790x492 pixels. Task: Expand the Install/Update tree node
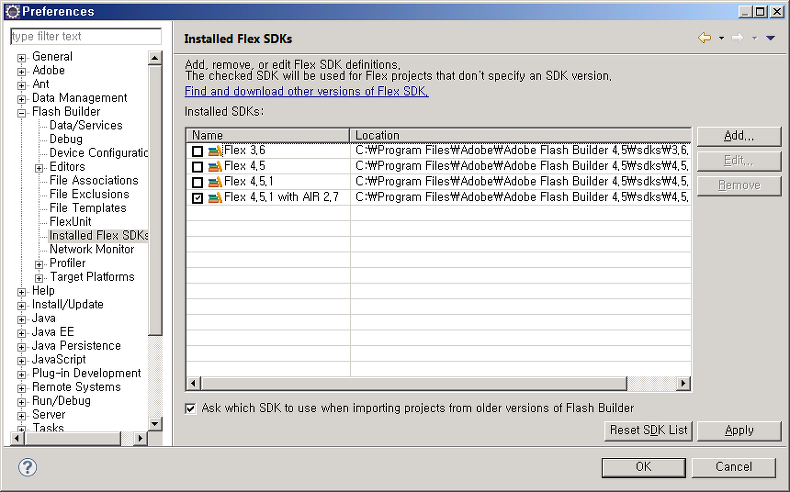point(22,306)
